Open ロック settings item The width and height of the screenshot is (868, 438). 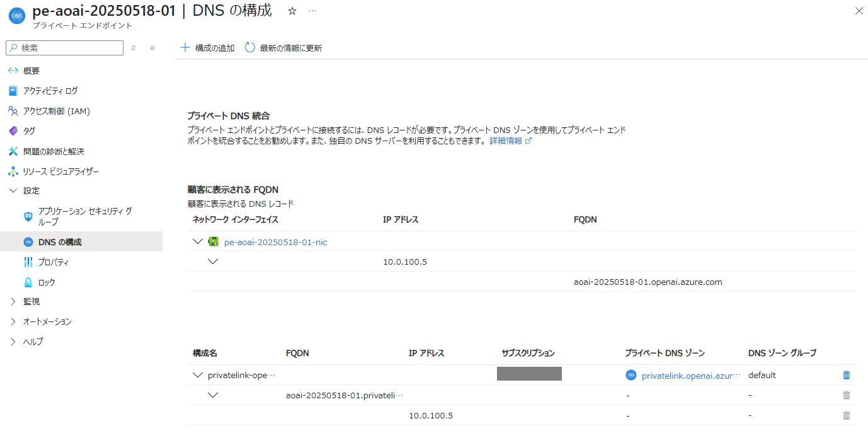47,282
